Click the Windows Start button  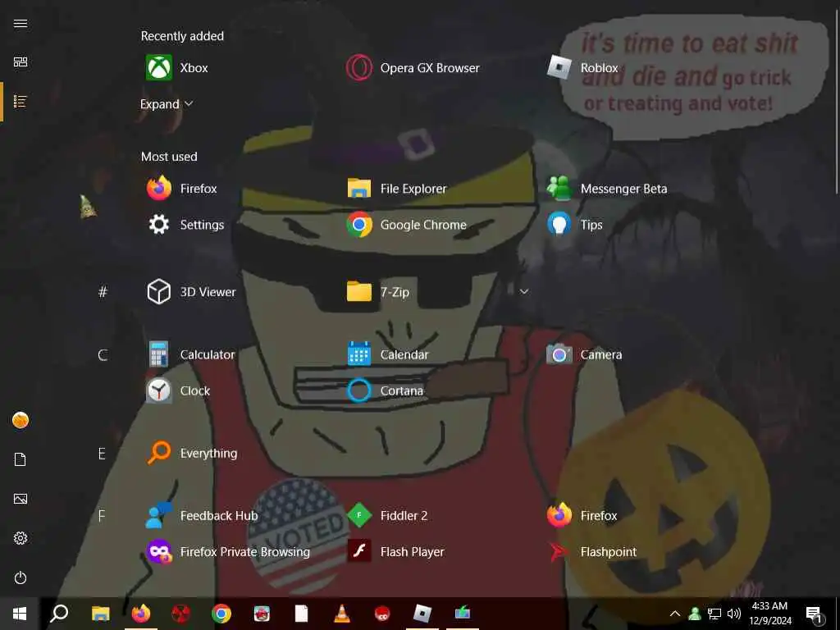coord(20,614)
